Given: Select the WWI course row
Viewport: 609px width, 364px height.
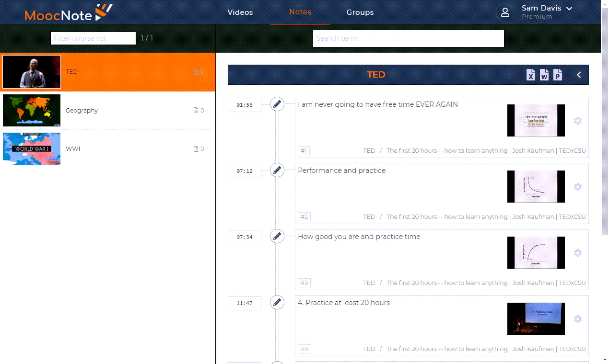Looking at the screenshot, I should click(x=108, y=149).
